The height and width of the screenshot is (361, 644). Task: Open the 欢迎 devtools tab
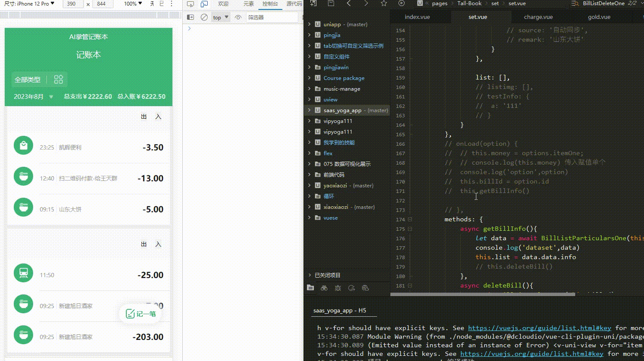click(x=223, y=3)
